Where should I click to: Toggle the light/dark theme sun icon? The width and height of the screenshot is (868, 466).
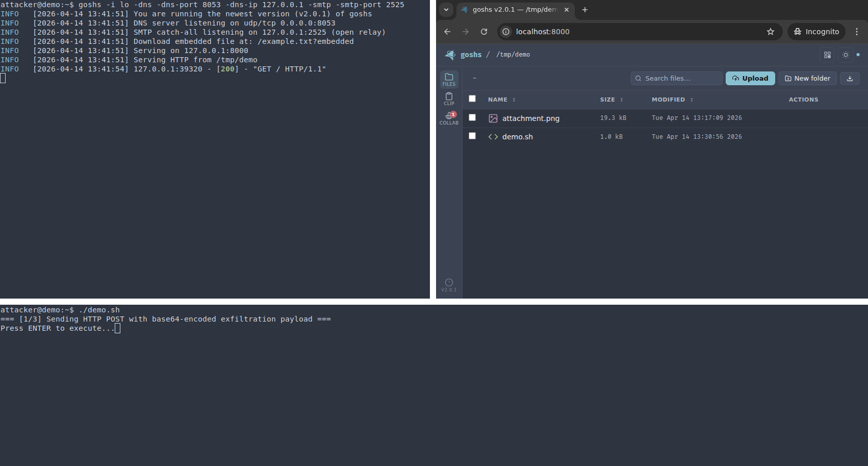pos(846,55)
